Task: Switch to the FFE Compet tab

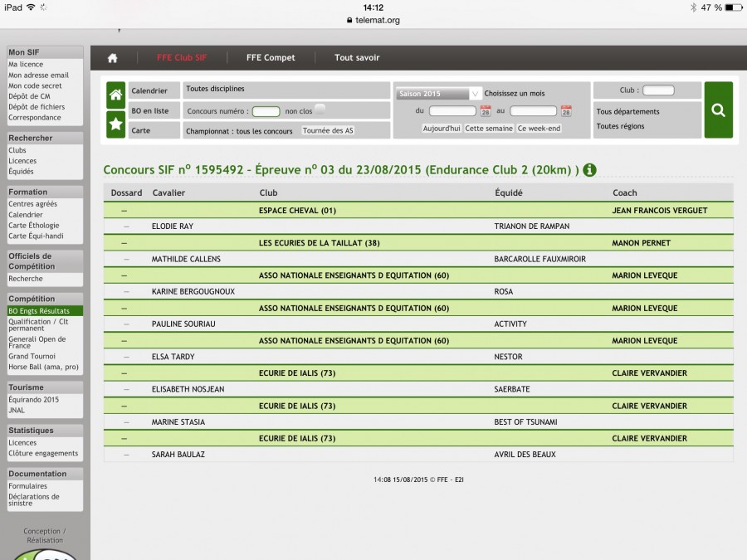Action: 271,58
